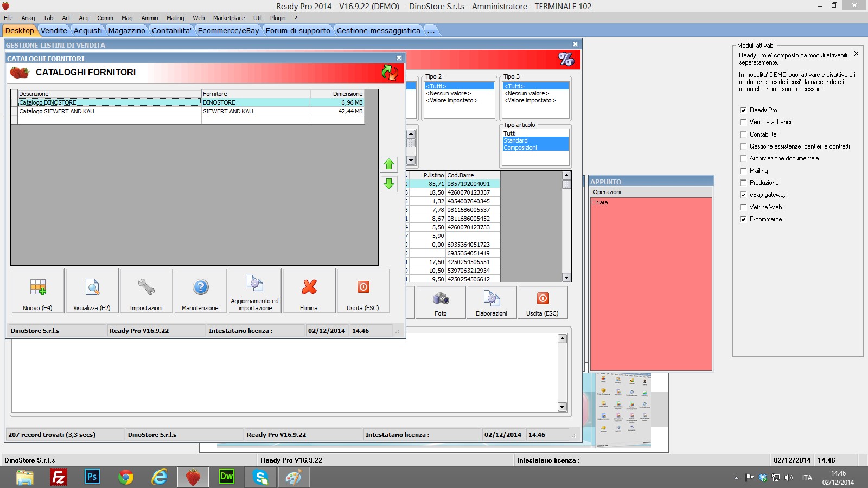Image resolution: width=868 pixels, height=488 pixels.
Task: Move catalog up with green up arrow
Action: click(389, 164)
